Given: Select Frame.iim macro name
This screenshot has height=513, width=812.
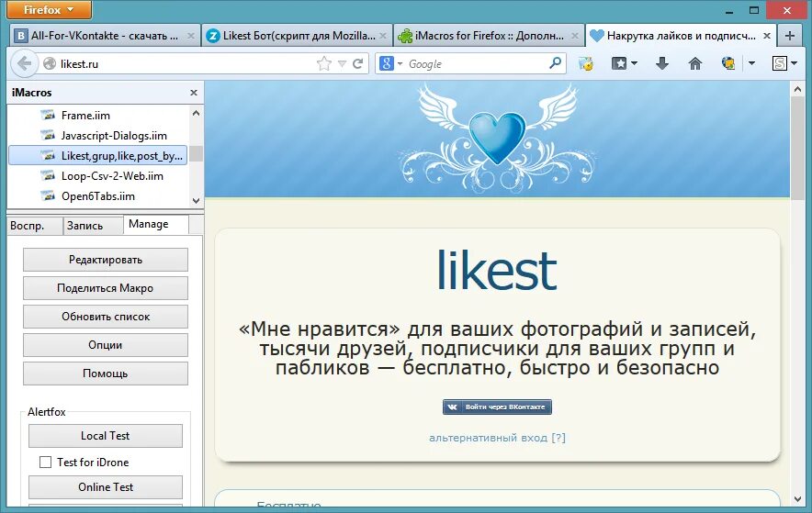Looking at the screenshot, I should coord(85,115).
